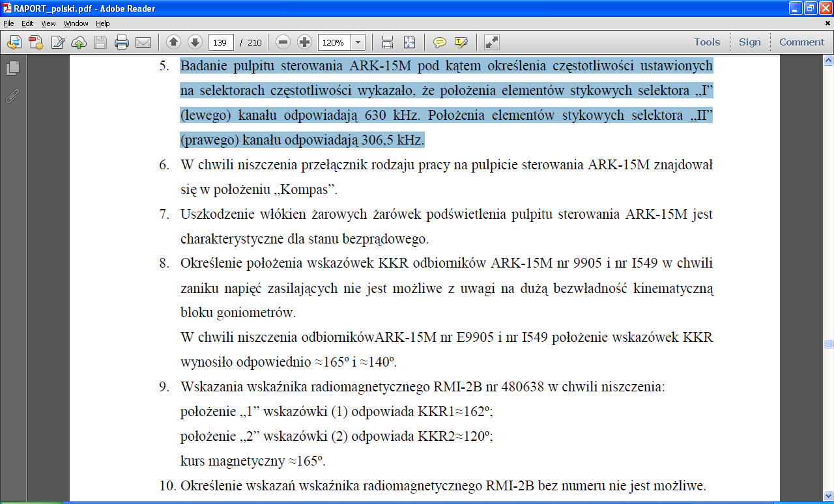Click the value 'KKR1≈162º'
The image size is (834, 504).
[x=455, y=412]
